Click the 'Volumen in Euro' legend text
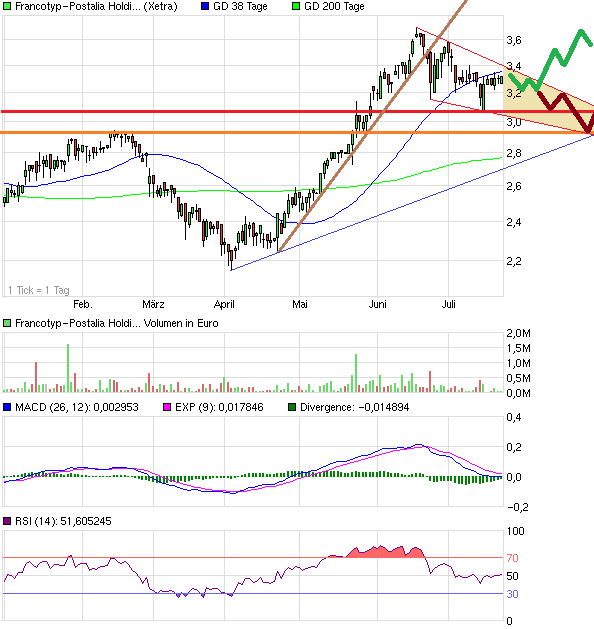Screen dimensions: 594x629 [181, 323]
